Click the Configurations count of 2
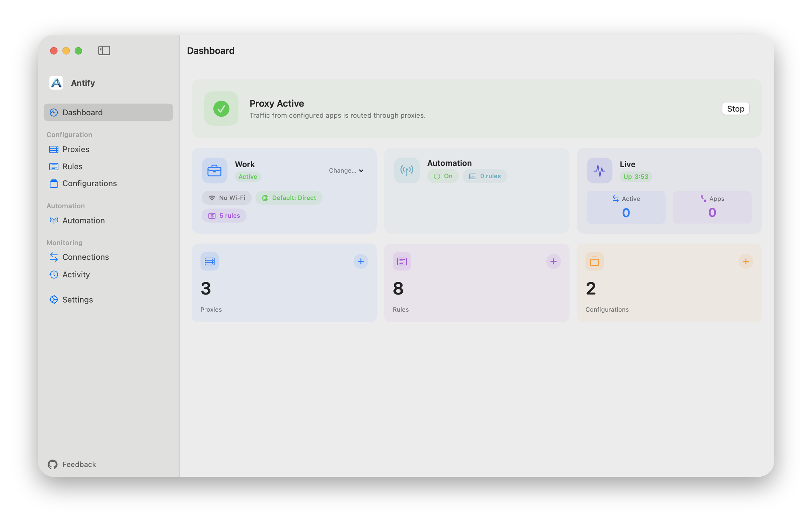812x512 pixels. pos(591,289)
